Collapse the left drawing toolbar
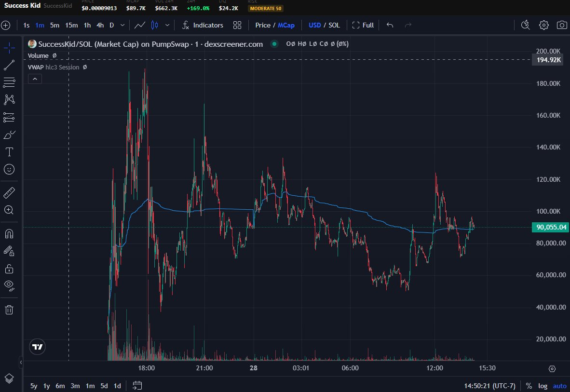This screenshot has width=570, height=392. [x=21, y=362]
